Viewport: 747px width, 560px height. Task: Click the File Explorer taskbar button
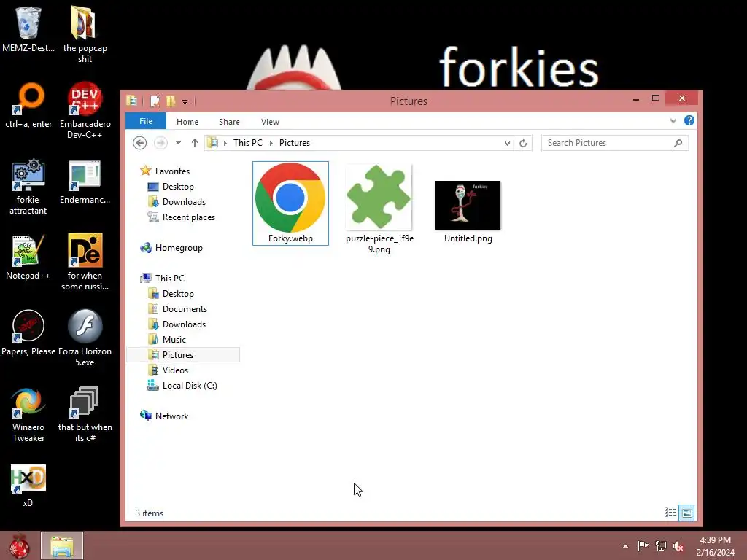(x=62, y=545)
